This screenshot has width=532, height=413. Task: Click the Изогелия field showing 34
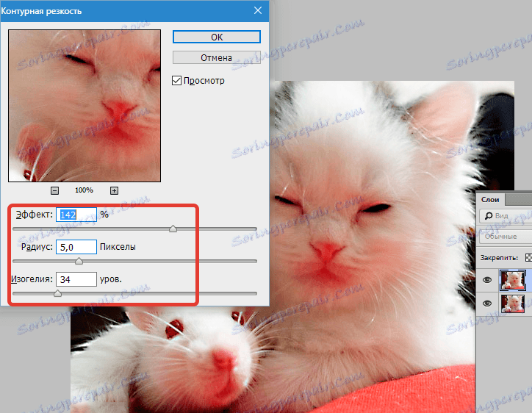click(76, 279)
